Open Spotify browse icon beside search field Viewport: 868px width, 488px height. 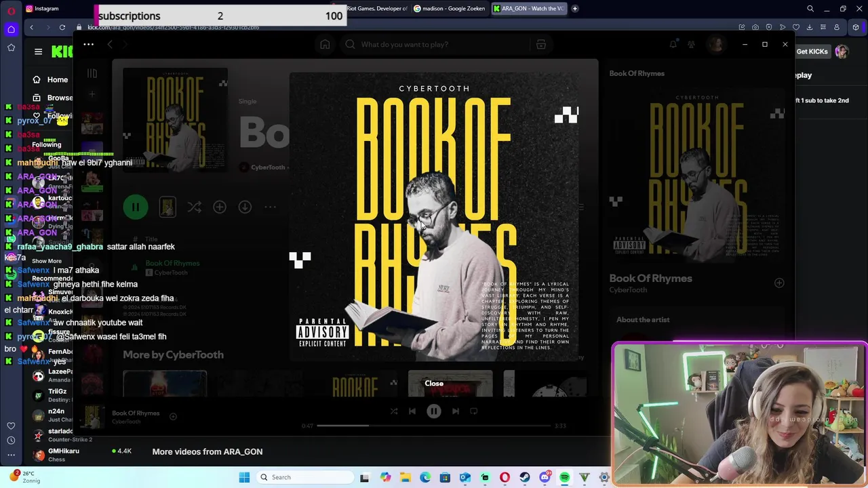click(x=541, y=44)
